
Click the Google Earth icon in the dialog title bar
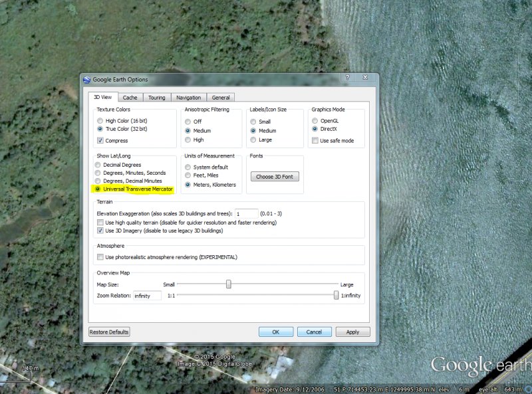[87, 79]
